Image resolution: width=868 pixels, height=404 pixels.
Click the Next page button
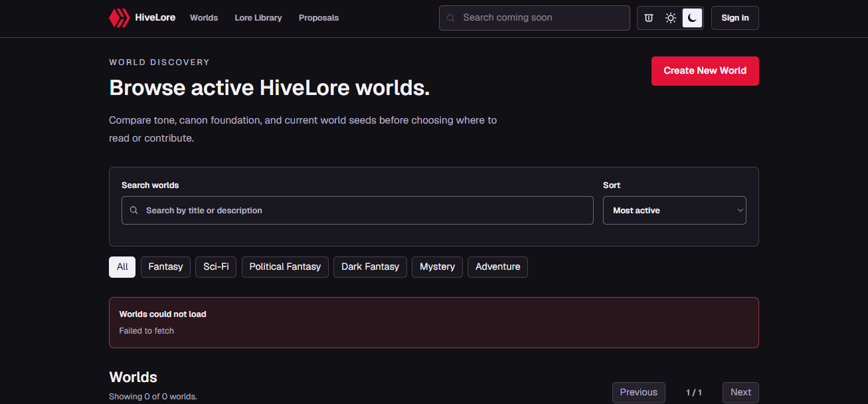click(740, 393)
